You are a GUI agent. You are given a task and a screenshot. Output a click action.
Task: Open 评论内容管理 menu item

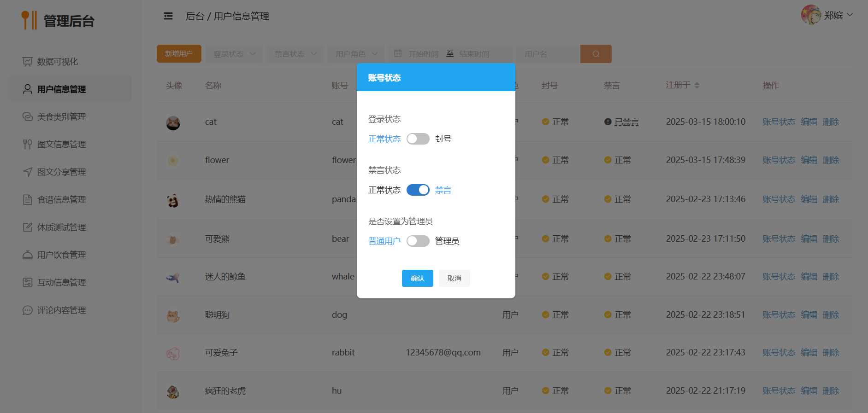(x=71, y=310)
